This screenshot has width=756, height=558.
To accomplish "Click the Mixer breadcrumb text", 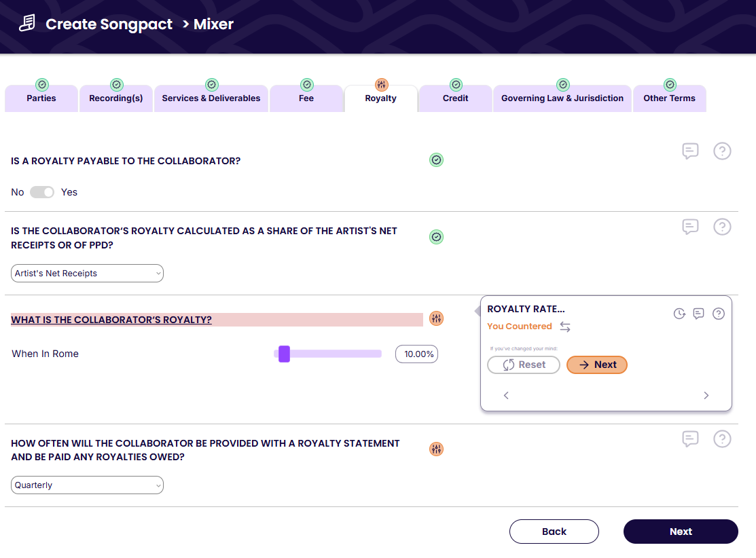I will click(213, 24).
